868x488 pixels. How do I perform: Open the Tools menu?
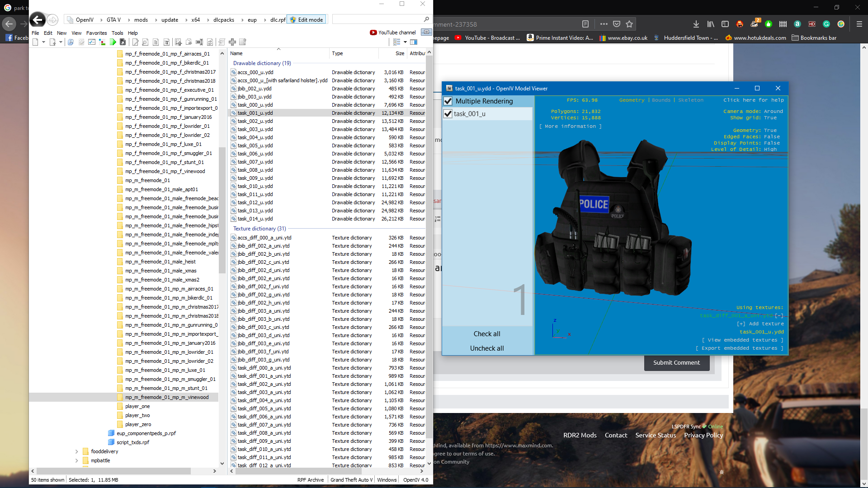pyautogui.click(x=117, y=33)
